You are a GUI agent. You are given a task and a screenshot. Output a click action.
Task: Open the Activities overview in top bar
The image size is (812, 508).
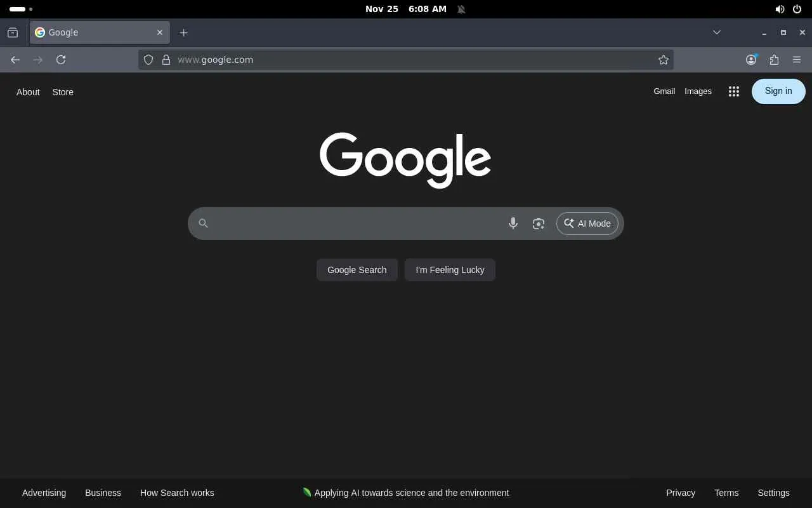(21, 9)
